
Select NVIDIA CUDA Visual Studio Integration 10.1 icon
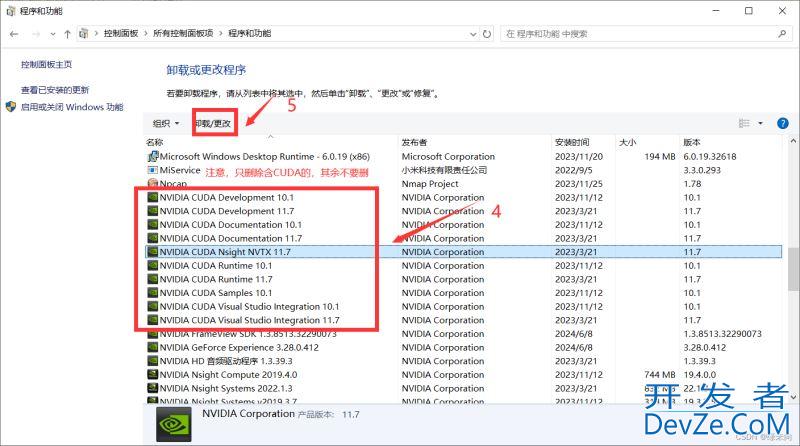152,306
